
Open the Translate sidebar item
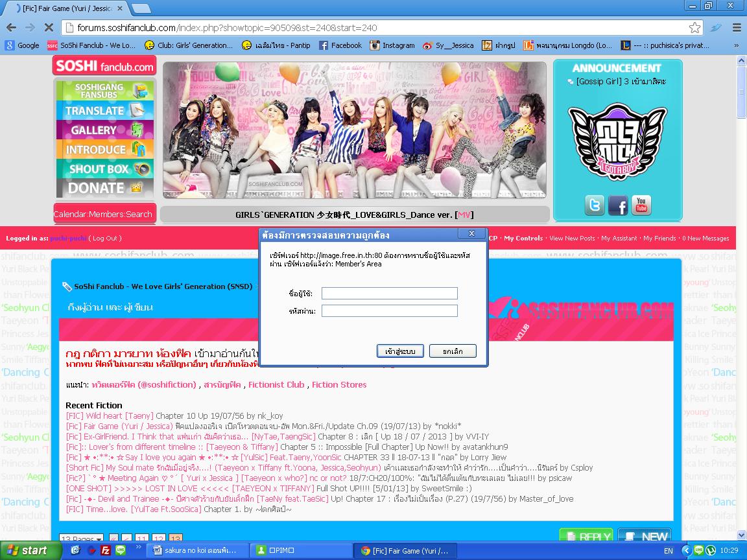pyautogui.click(x=105, y=110)
